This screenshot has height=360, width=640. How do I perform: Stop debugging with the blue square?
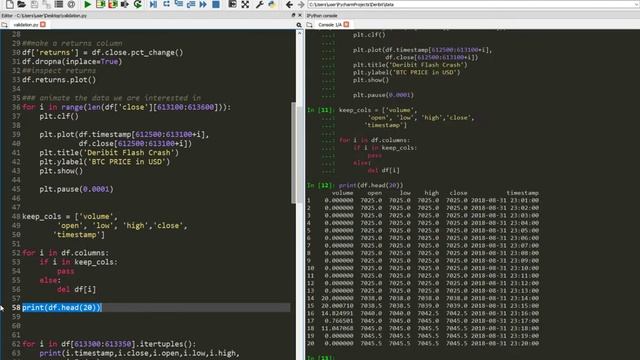point(216,4)
